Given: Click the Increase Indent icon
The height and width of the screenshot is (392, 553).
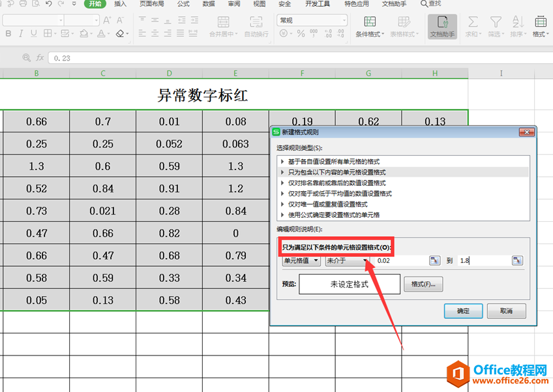Looking at the screenshot, I should click(x=194, y=20).
